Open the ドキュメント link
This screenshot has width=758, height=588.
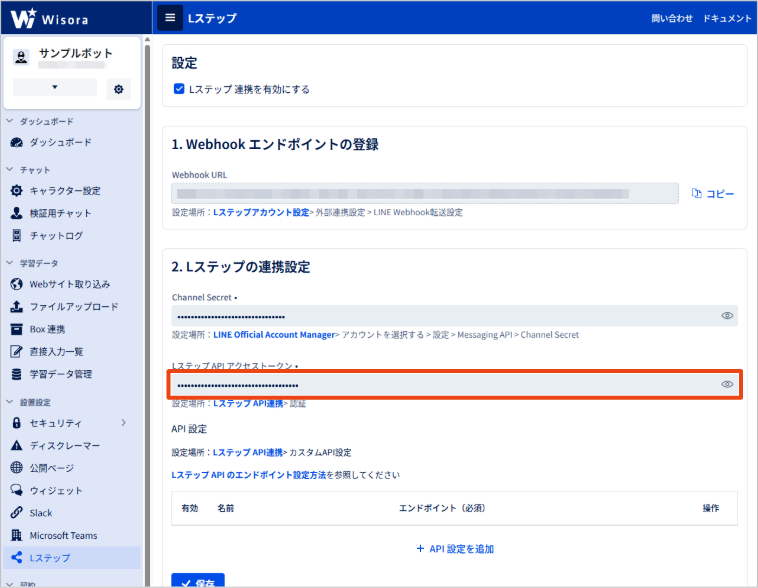(727, 18)
